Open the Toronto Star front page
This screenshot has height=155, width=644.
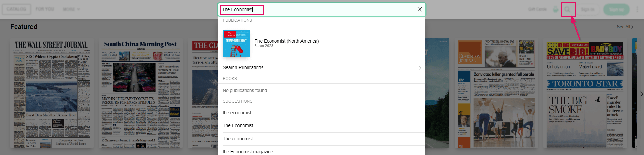(585, 93)
